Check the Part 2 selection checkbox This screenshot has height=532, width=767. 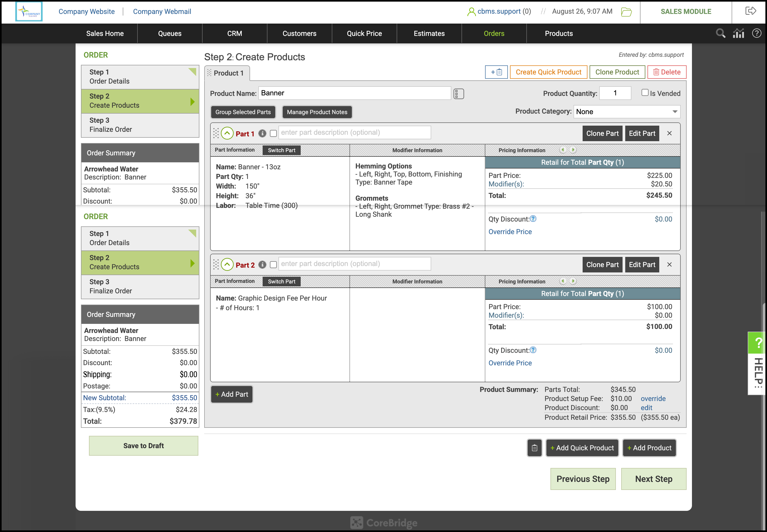[273, 265]
